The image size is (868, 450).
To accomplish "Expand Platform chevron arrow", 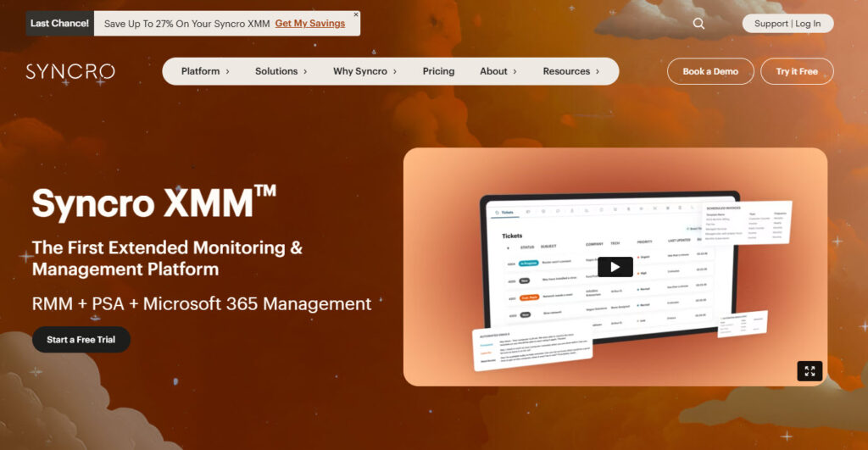I will coord(227,71).
